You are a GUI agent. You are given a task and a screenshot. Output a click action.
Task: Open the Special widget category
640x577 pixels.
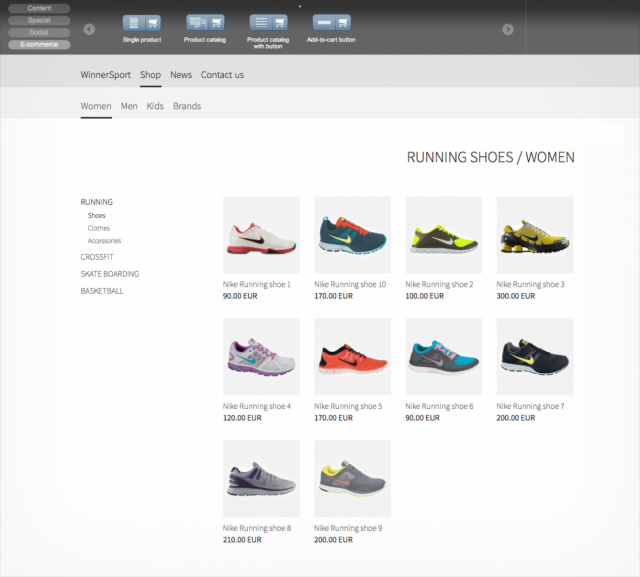39,20
